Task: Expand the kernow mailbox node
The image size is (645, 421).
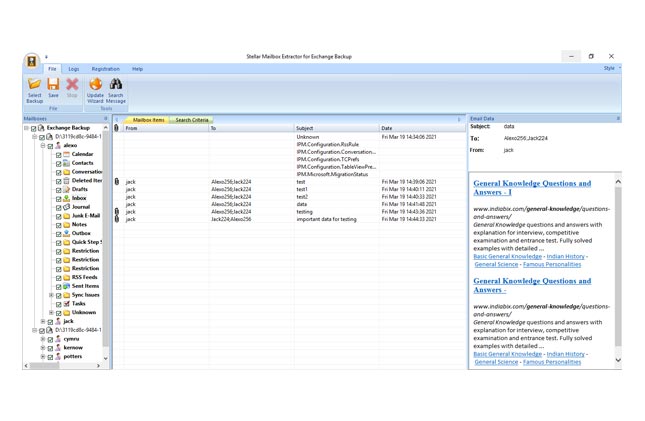Action: coord(43,348)
